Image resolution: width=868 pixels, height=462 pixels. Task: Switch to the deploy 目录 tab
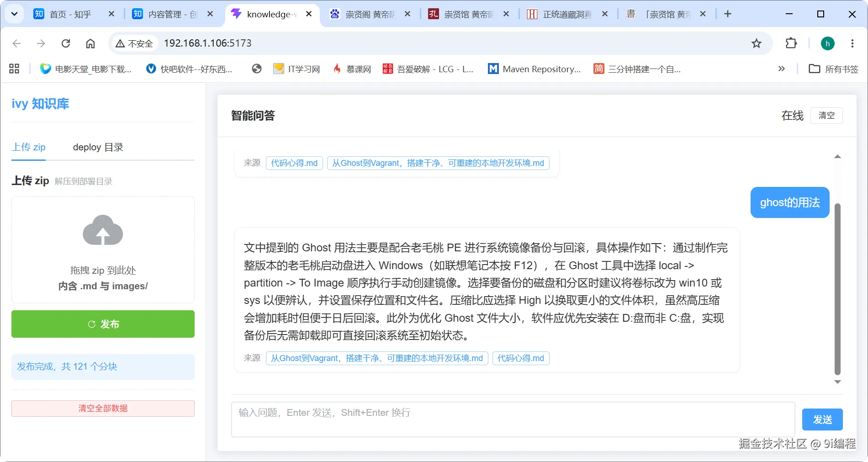pos(98,147)
